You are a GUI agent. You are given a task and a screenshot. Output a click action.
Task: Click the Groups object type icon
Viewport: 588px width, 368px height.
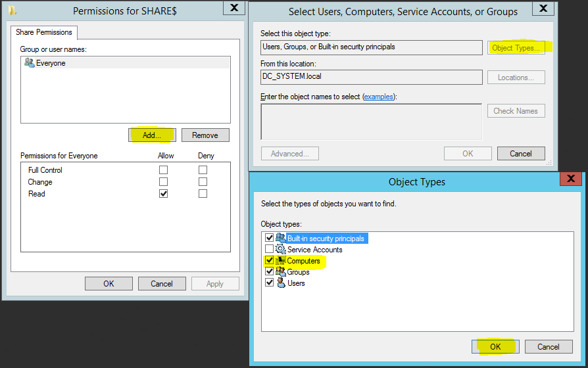point(280,272)
